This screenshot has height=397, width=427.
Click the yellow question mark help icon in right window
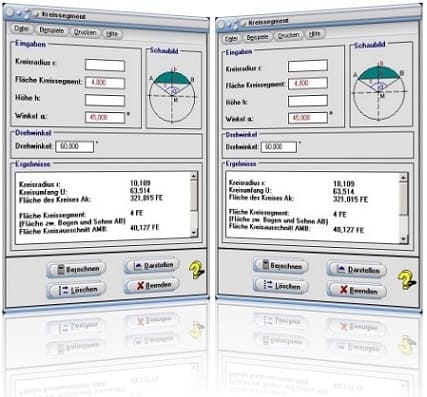[x=406, y=280]
